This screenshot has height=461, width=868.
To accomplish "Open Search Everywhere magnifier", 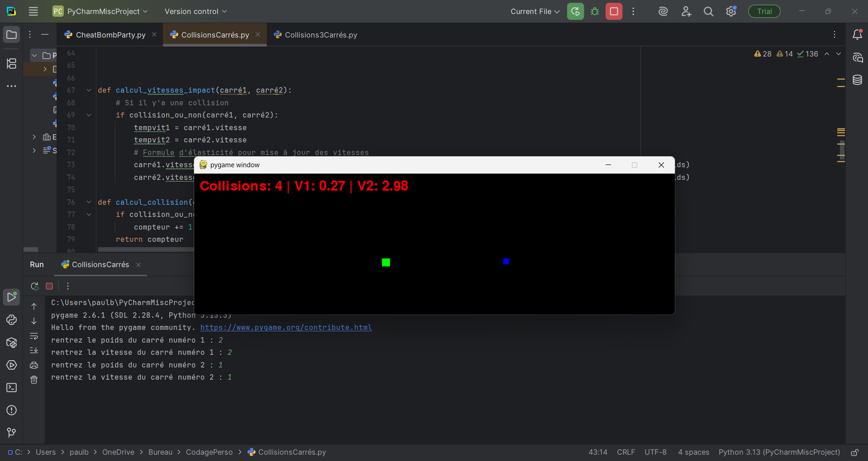I will tap(708, 11).
